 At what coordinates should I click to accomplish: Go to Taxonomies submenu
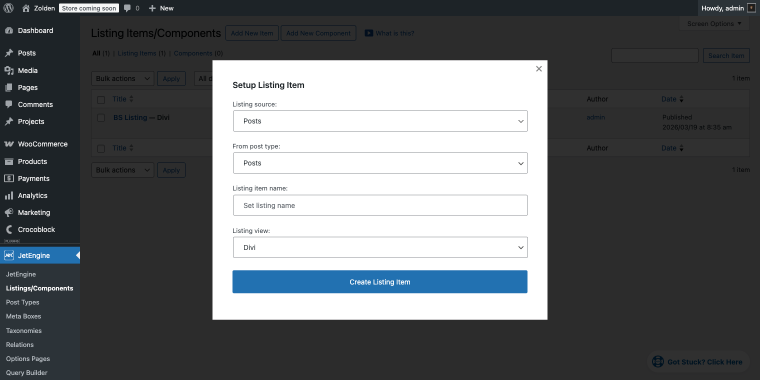(x=24, y=331)
